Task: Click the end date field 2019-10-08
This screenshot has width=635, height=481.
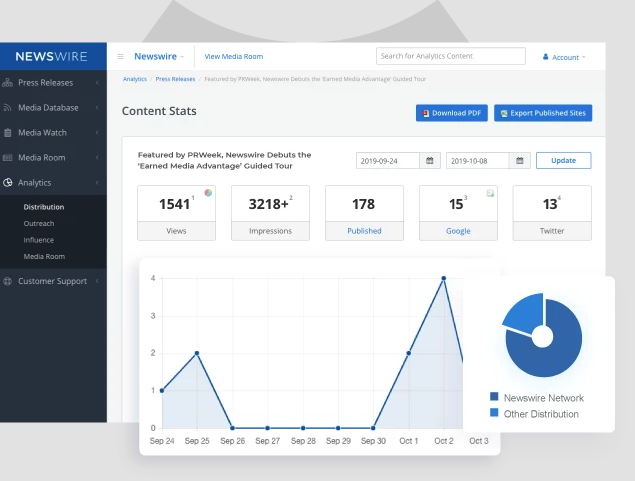Action: [x=477, y=161]
